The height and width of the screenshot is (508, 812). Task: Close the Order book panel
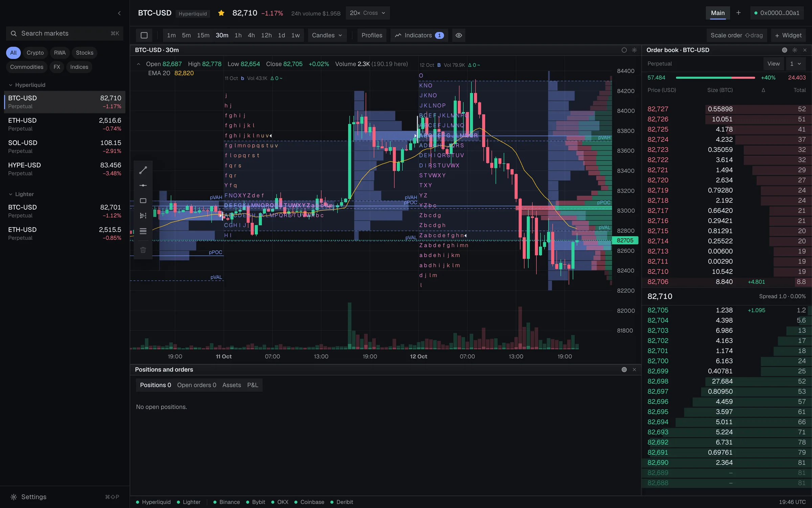tap(805, 50)
